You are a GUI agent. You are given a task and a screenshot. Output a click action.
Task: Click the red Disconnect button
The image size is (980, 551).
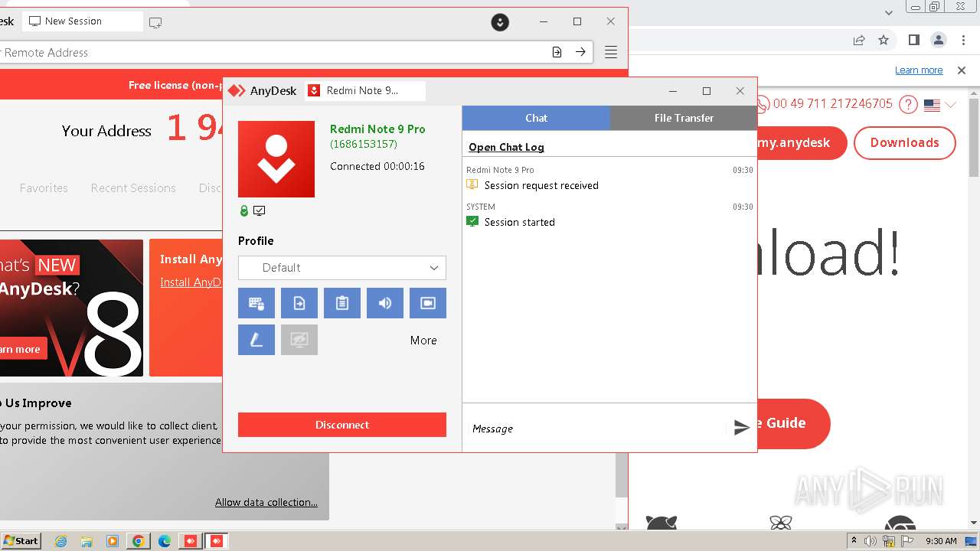tap(342, 425)
